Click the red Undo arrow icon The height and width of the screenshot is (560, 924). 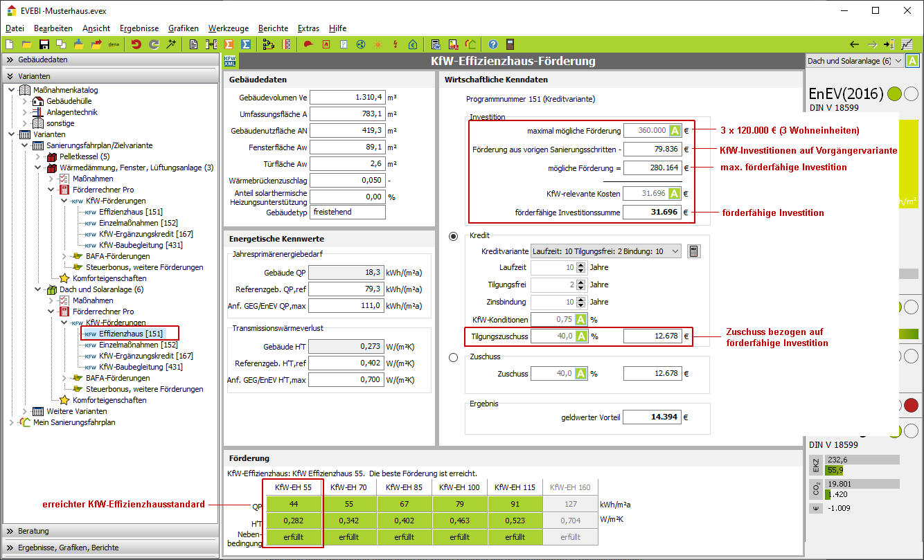click(x=136, y=44)
